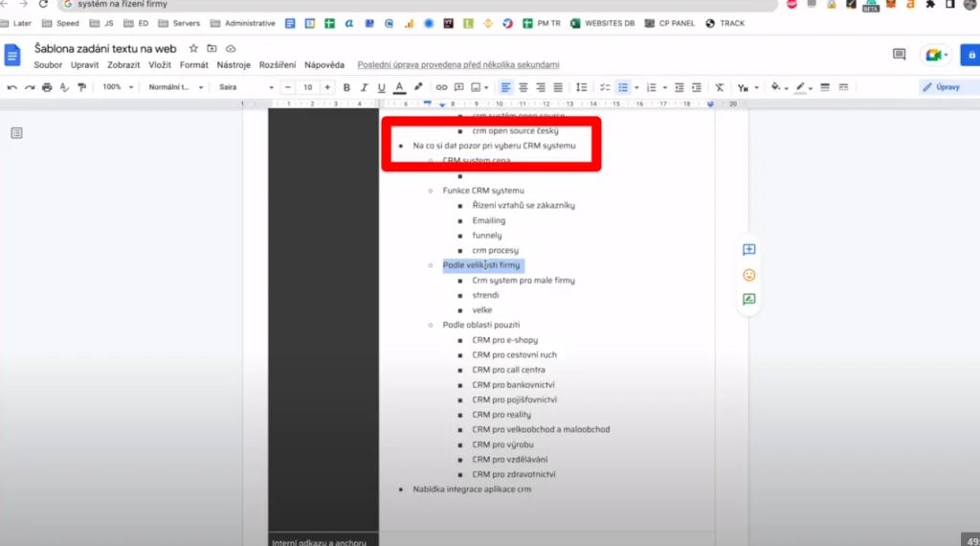
Task: Show document outline from left sidebar icon
Action: pyautogui.click(x=16, y=133)
